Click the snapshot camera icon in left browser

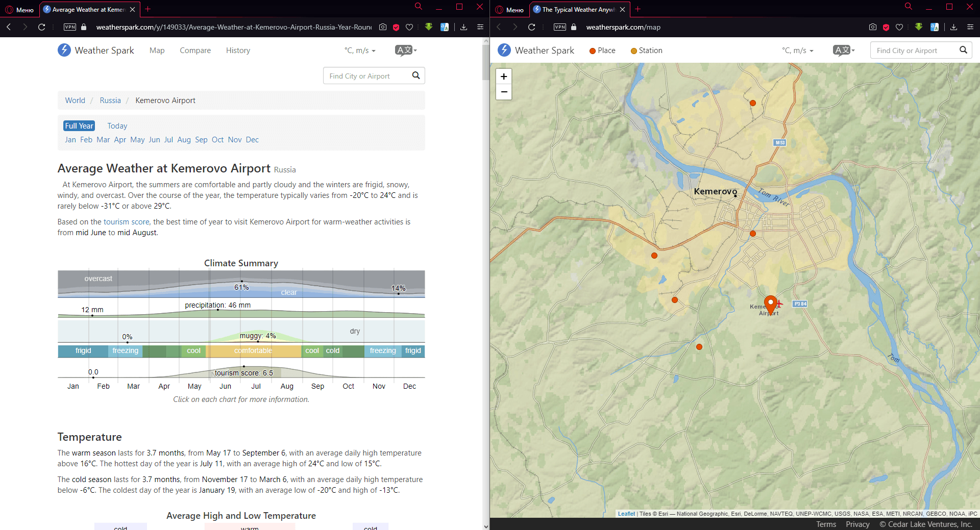coord(383,27)
